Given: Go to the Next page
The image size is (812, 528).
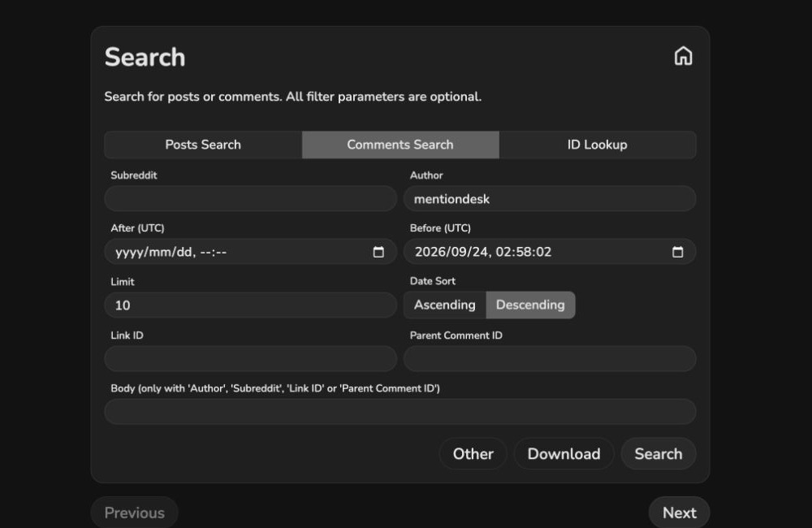Looking at the screenshot, I should pyautogui.click(x=680, y=513).
